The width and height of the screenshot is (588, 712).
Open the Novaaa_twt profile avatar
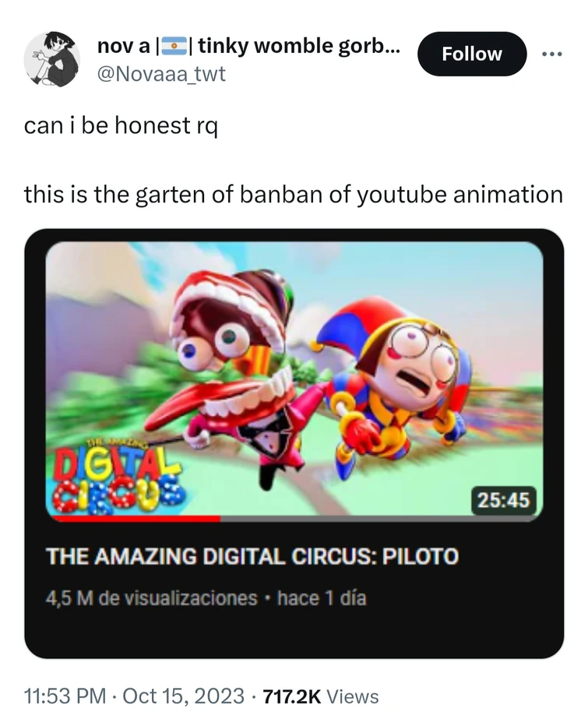[x=51, y=59]
